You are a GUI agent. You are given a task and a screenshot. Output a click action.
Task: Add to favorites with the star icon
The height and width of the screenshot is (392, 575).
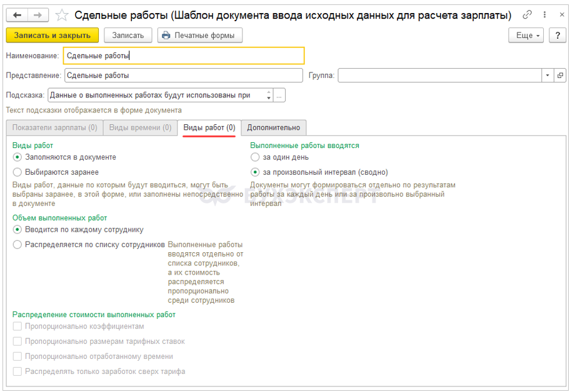(62, 16)
